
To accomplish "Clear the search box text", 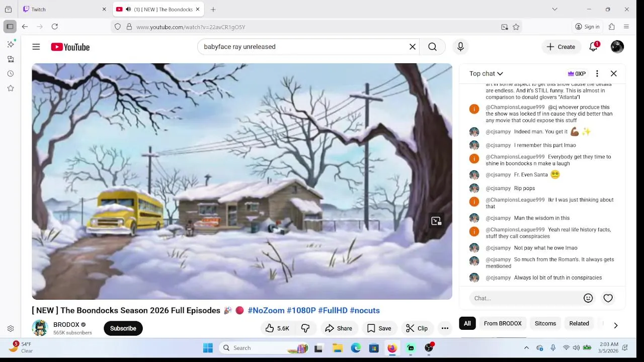I will [x=413, y=47].
